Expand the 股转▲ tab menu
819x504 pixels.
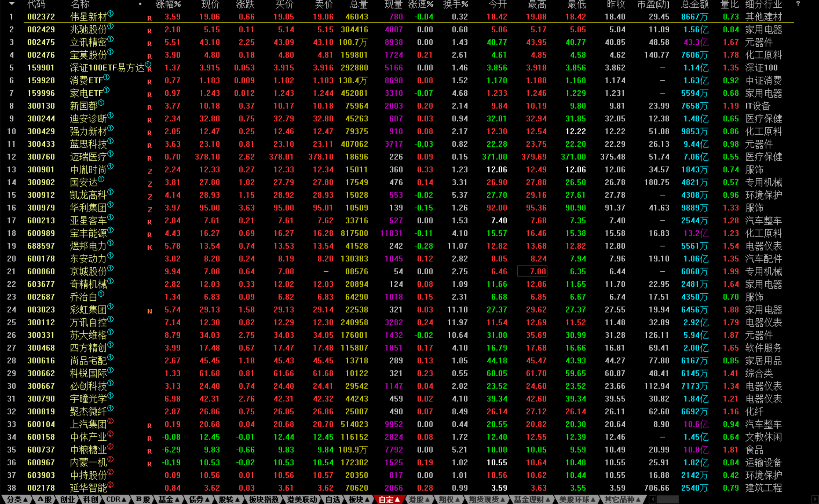229,499
